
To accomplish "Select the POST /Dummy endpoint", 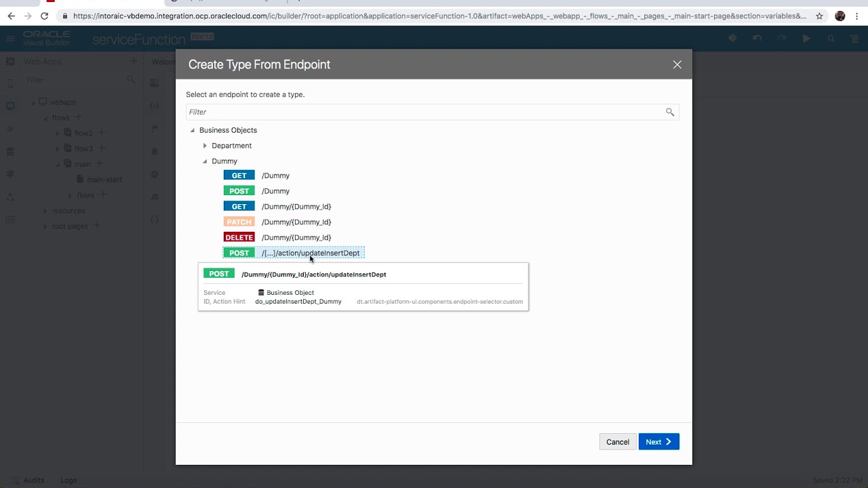I will 257,191.
